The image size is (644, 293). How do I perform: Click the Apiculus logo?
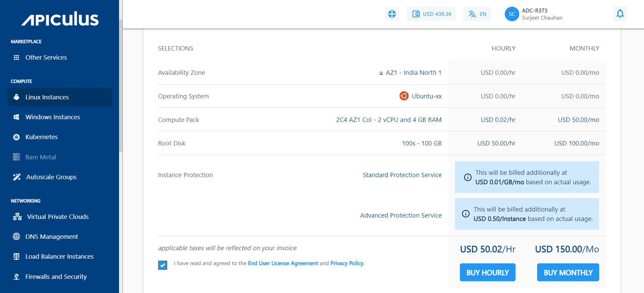[x=60, y=19]
